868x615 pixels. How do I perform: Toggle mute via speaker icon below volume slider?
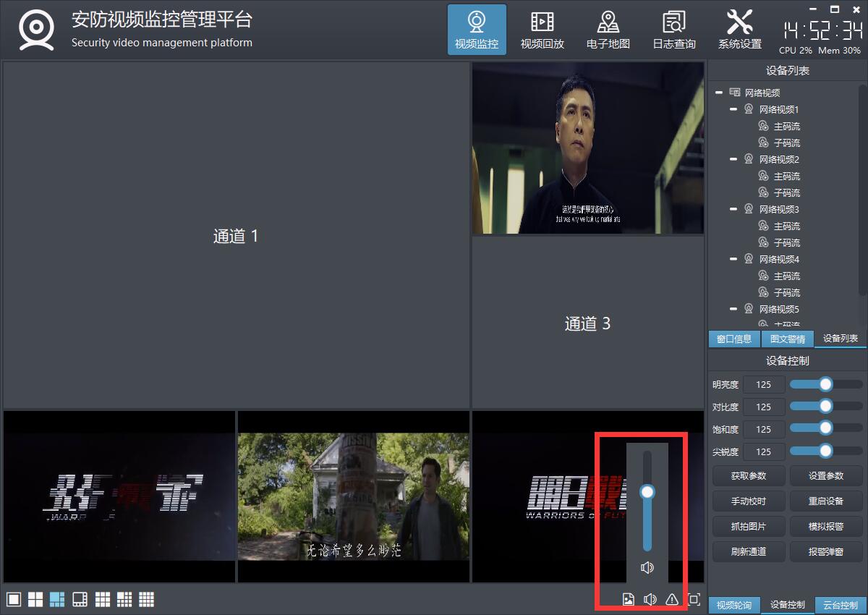click(647, 567)
